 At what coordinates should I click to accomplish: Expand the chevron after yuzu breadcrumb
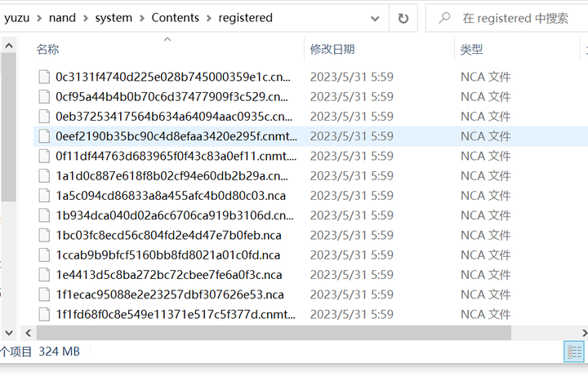tap(39, 18)
